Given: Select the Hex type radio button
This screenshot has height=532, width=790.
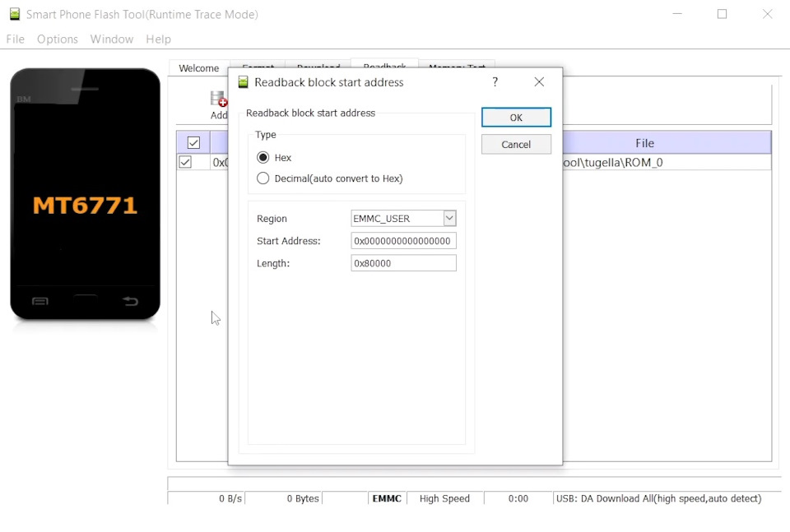Looking at the screenshot, I should pos(263,158).
